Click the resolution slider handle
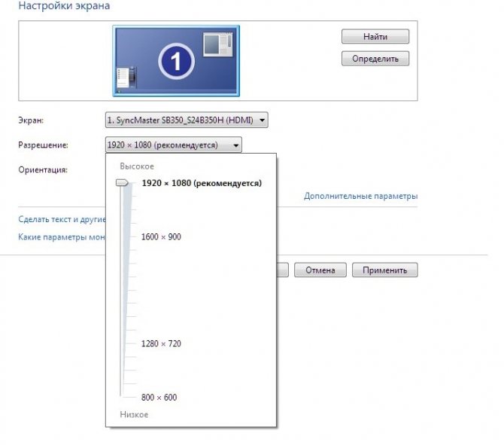The height and width of the screenshot is (445, 504). click(x=121, y=182)
